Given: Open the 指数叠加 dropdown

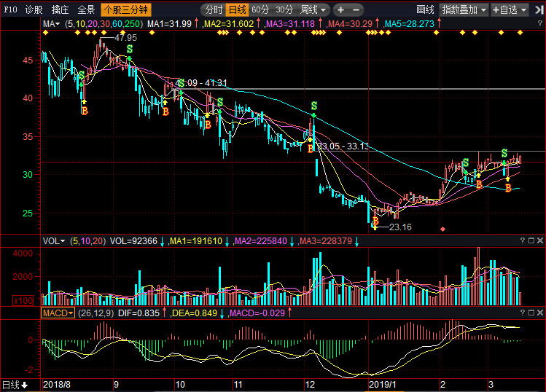Looking at the screenshot, I should [x=464, y=9].
